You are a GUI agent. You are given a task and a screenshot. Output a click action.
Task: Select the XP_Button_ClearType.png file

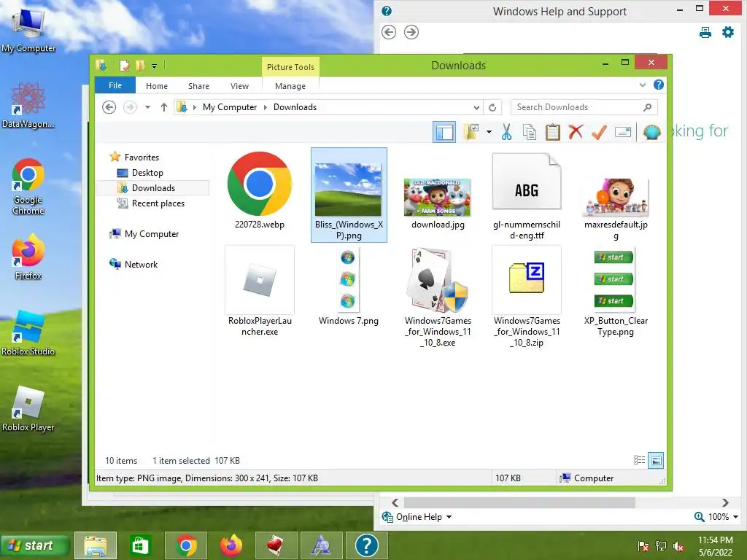(616, 292)
